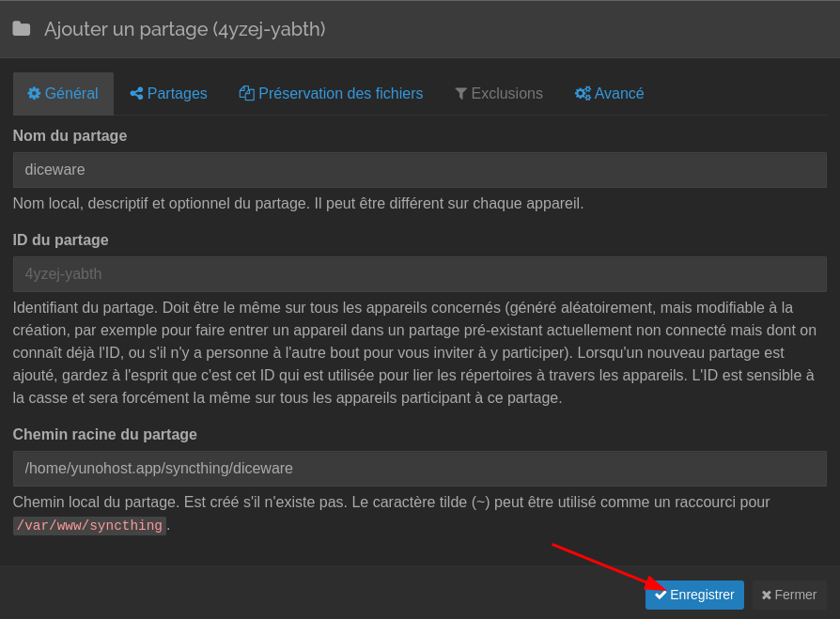840x619 pixels.
Task: Click the folder icon in the dialog header
Action: point(21,29)
